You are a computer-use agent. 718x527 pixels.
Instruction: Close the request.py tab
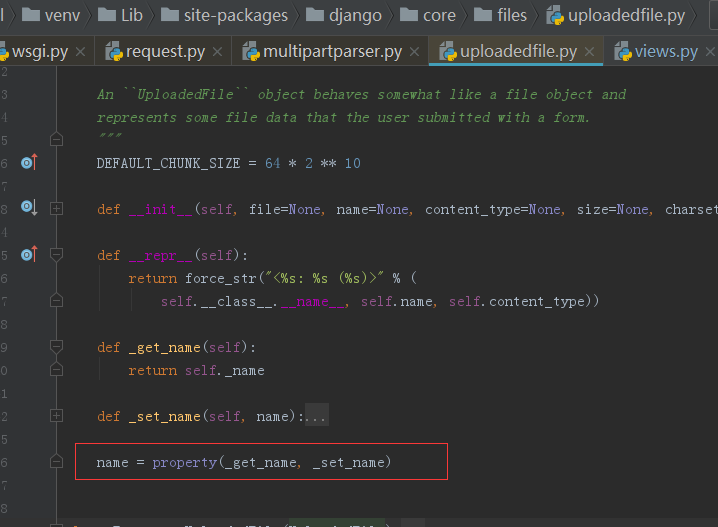pyautogui.click(x=218, y=52)
